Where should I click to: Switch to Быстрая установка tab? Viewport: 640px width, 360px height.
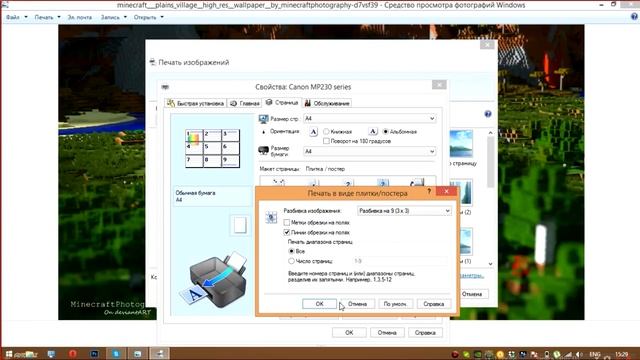pyautogui.click(x=196, y=103)
